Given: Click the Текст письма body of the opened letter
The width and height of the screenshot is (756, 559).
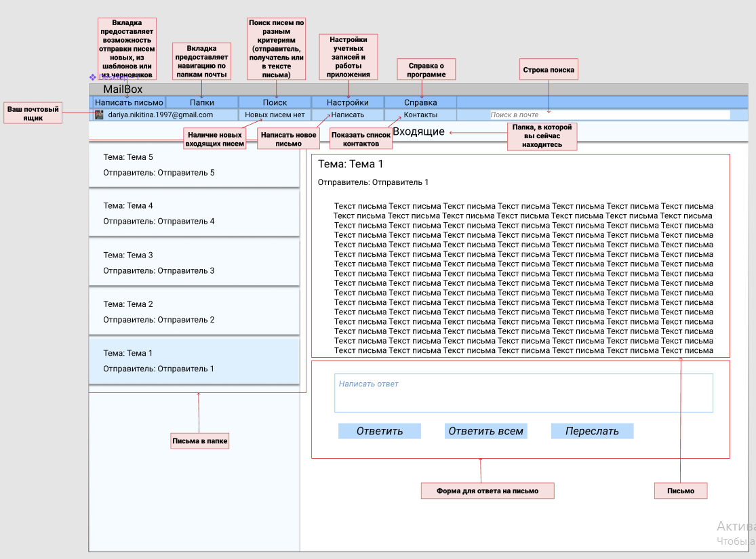Looking at the screenshot, I should pos(523,278).
